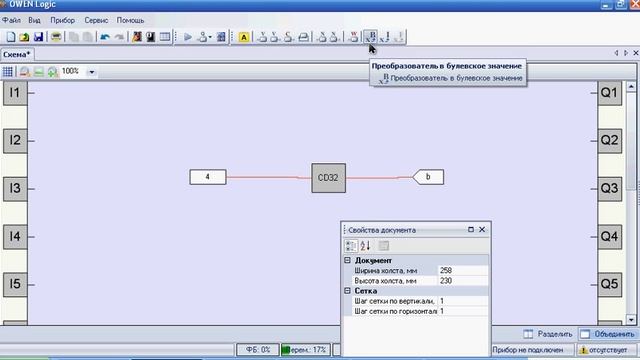The height and width of the screenshot is (360, 640).
Task: Select the CD32 function block
Action: tap(329, 178)
